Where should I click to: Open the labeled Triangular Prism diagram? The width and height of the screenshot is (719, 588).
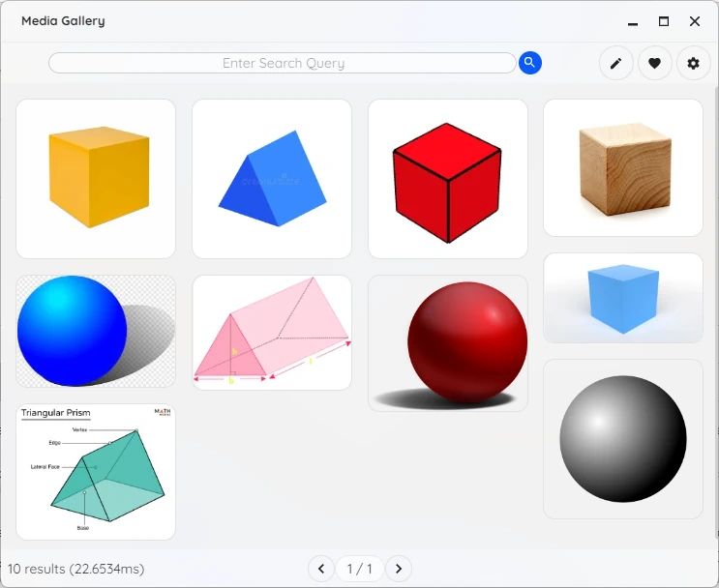coord(96,471)
